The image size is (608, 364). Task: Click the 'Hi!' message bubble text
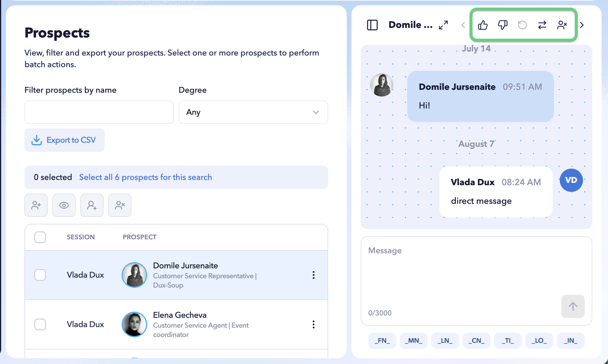[x=424, y=106]
